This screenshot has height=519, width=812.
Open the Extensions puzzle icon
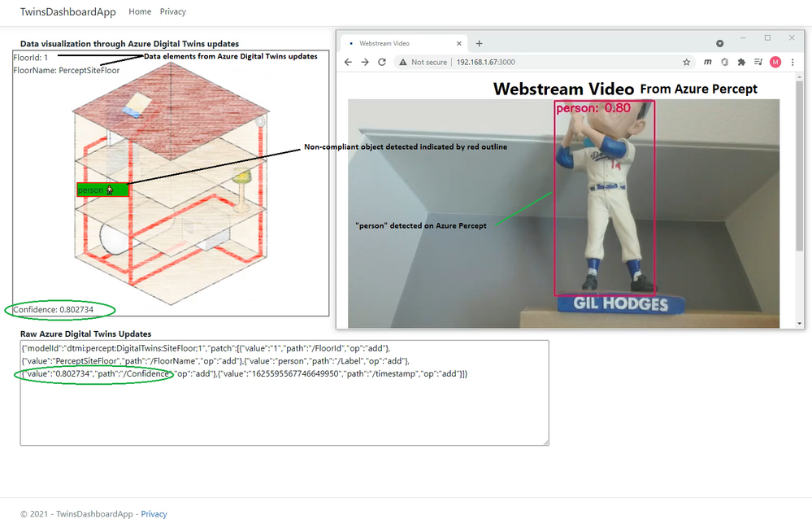pos(741,62)
